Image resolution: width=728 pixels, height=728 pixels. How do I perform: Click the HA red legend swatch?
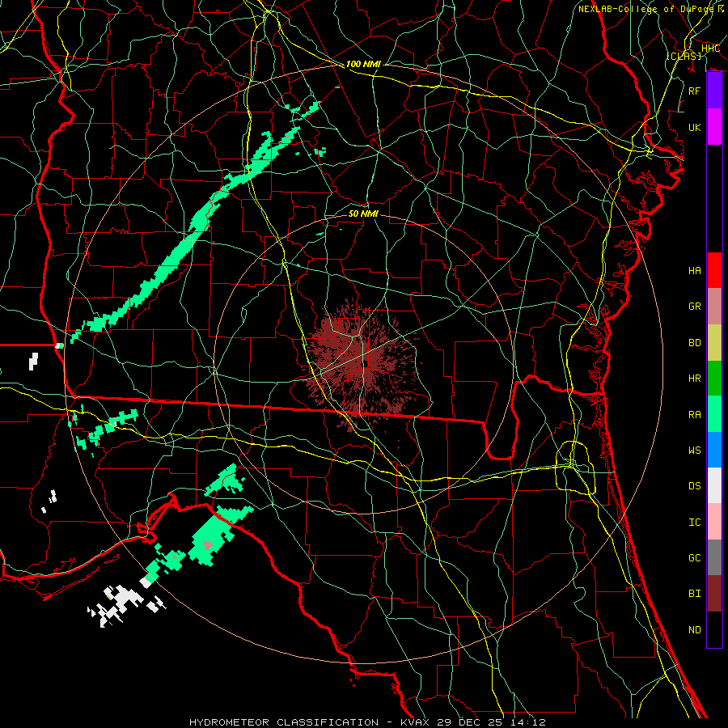click(714, 270)
